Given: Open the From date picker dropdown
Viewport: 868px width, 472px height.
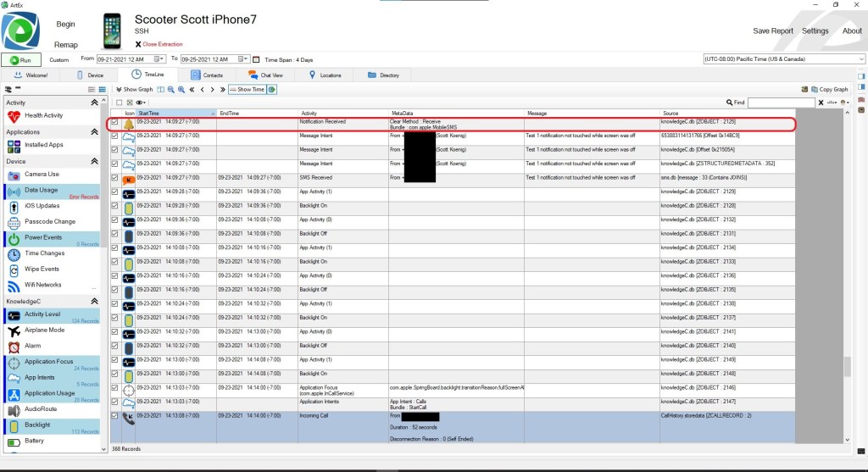Looking at the screenshot, I should click(161, 59).
